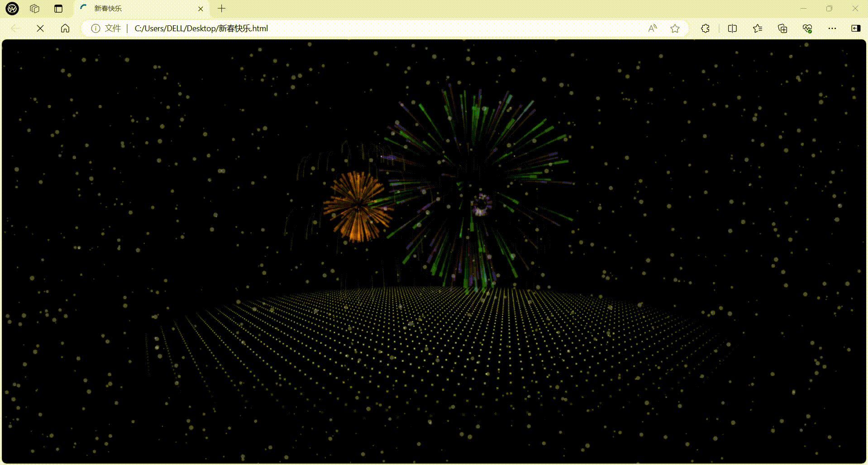The width and height of the screenshot is (868, 465).
Task: Close the browser window
Action: point(855,8)
